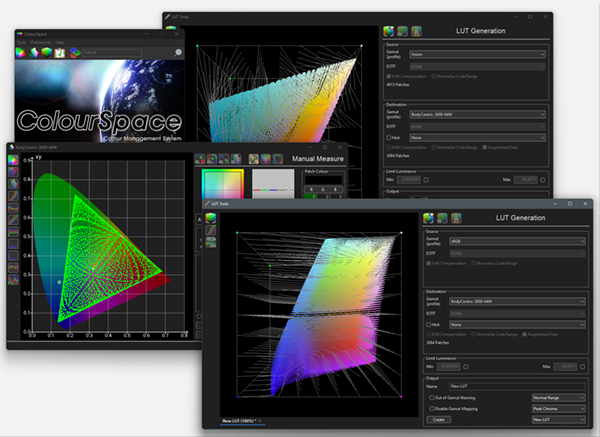
Task: Click the last icon before Manual Measure title
Action: [x=278, y=159]
